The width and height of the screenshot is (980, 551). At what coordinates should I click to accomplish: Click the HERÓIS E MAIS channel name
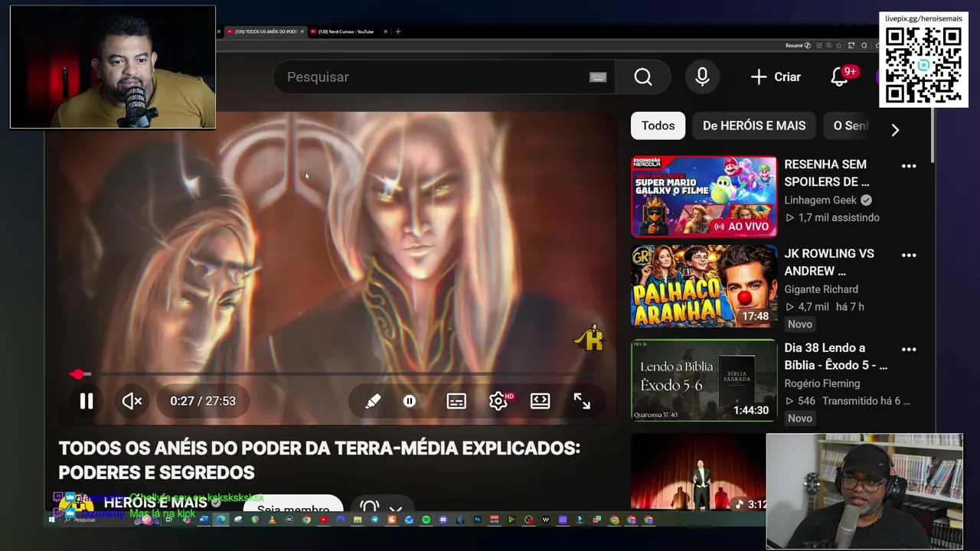coord(155,503)
